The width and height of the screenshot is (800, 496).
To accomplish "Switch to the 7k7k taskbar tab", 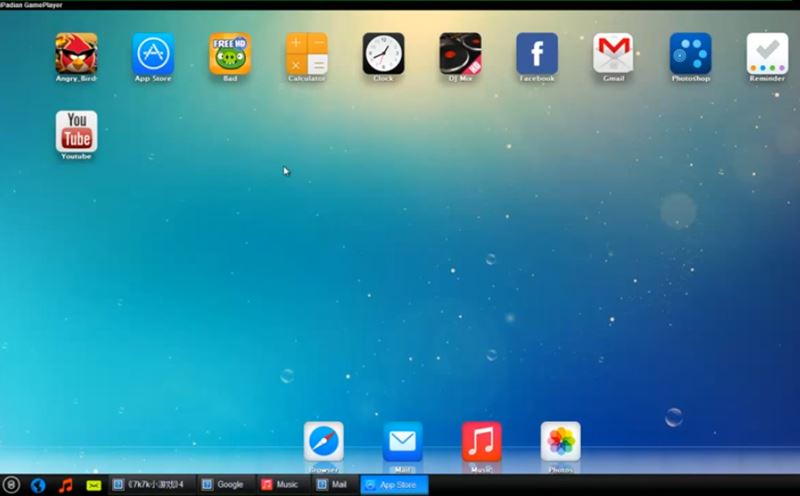I will pos(151,485).
